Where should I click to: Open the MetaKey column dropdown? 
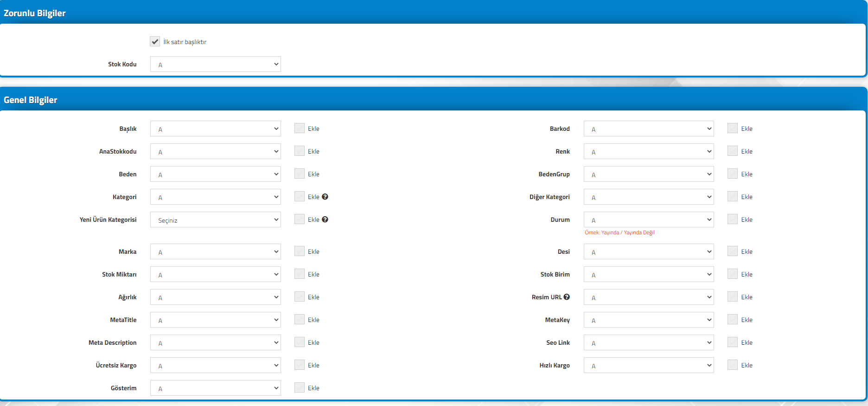point(649,320)
